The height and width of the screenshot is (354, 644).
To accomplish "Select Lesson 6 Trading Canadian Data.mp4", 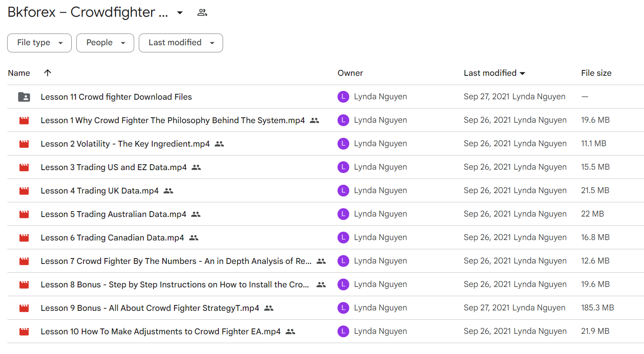I will (x=112, y=238).
